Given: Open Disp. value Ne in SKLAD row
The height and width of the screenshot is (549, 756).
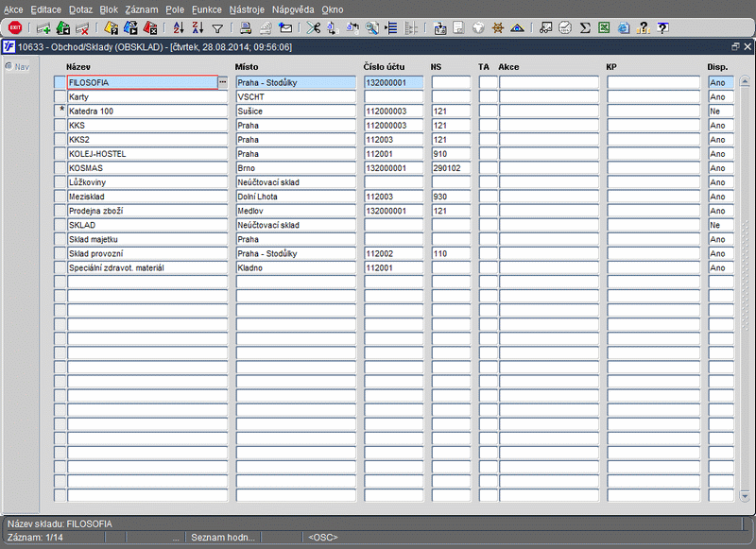Looking at the screenshot, I should coord(721,225).
